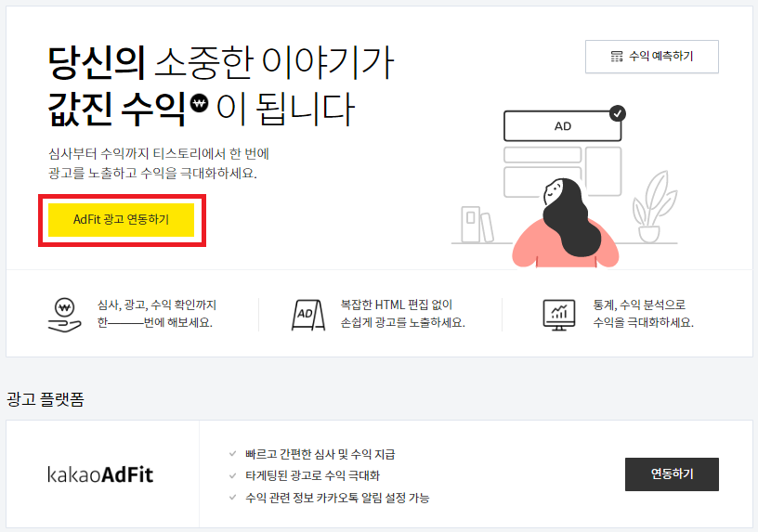Click the checkmark beside 타게팅된 광고로
This screenshot has width=758, height=532.
click(232, 475)
